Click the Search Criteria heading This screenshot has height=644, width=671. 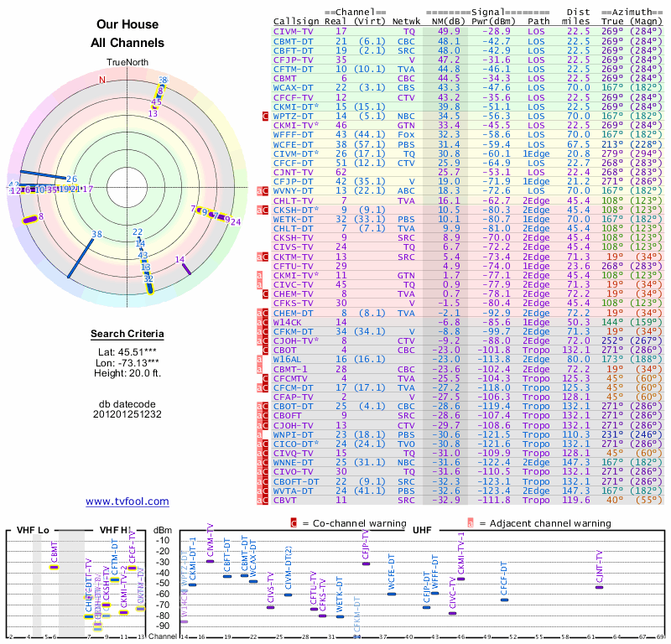point(127,335)
